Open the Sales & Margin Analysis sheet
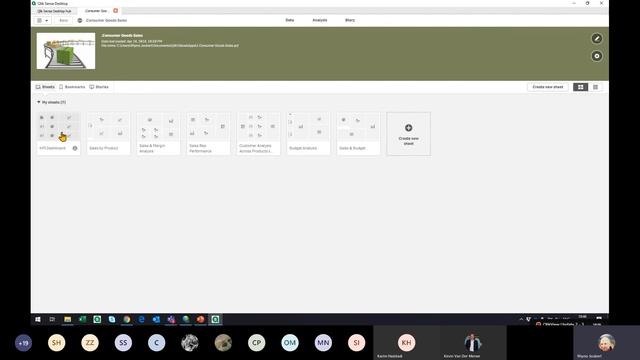The height and width of the screenshot is (360, 640). 158,134
